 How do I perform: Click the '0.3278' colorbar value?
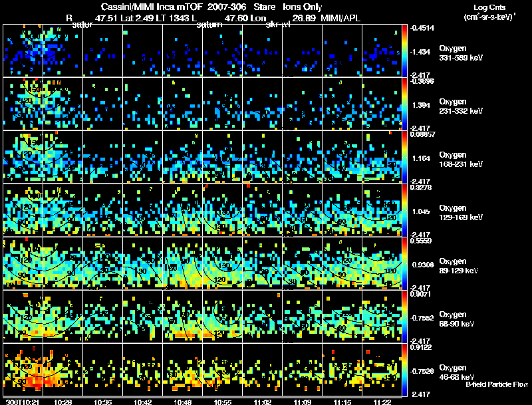[x=421, y=188]
